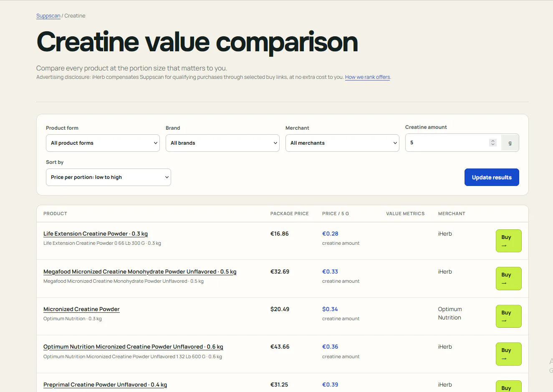Screen dimensions: 553x392
Task: Click the $0.34 price per 5 g
Action: point(330,309)
